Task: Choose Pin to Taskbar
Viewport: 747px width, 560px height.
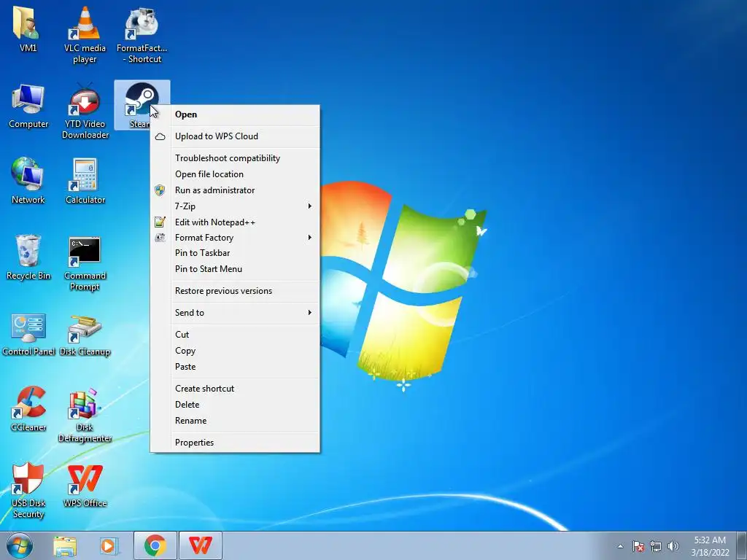Action: pos(236,253)
